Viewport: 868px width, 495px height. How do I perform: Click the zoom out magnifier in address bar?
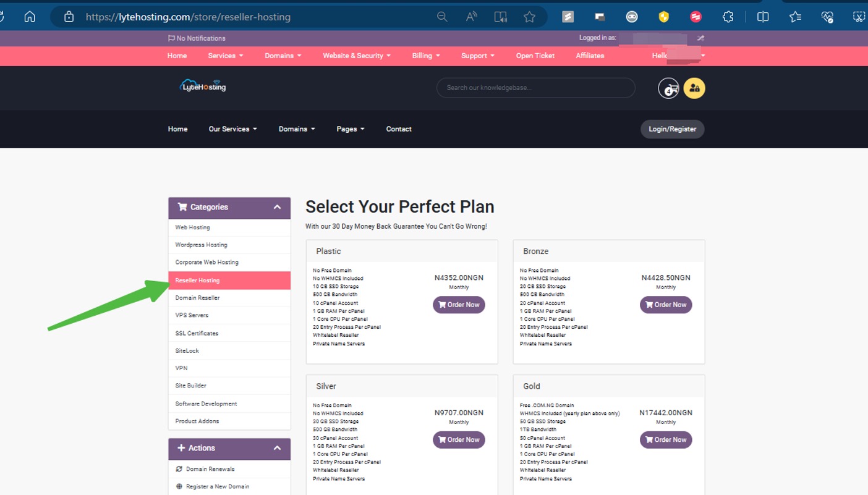pos(442,17)
